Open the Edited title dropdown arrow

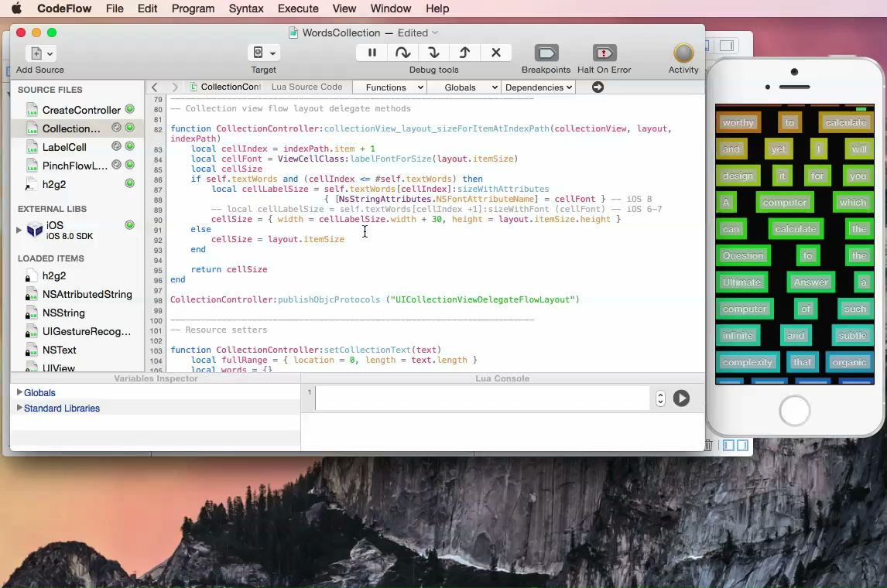[434, 32]
